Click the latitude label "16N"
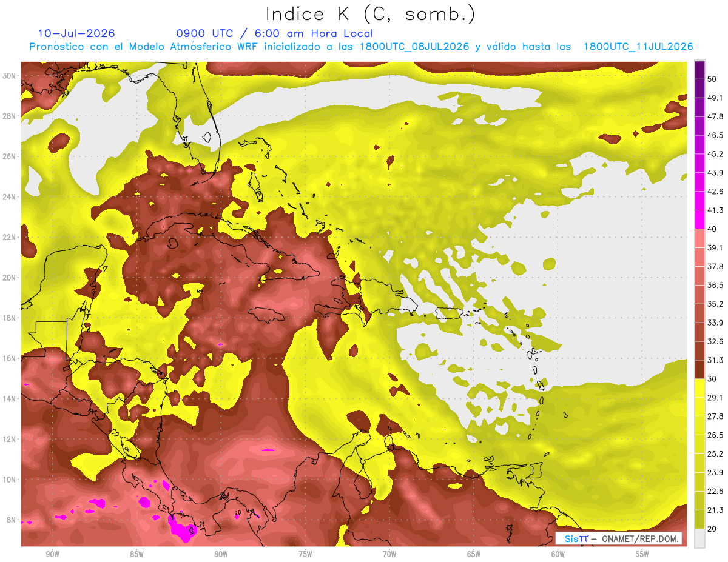 10,358
